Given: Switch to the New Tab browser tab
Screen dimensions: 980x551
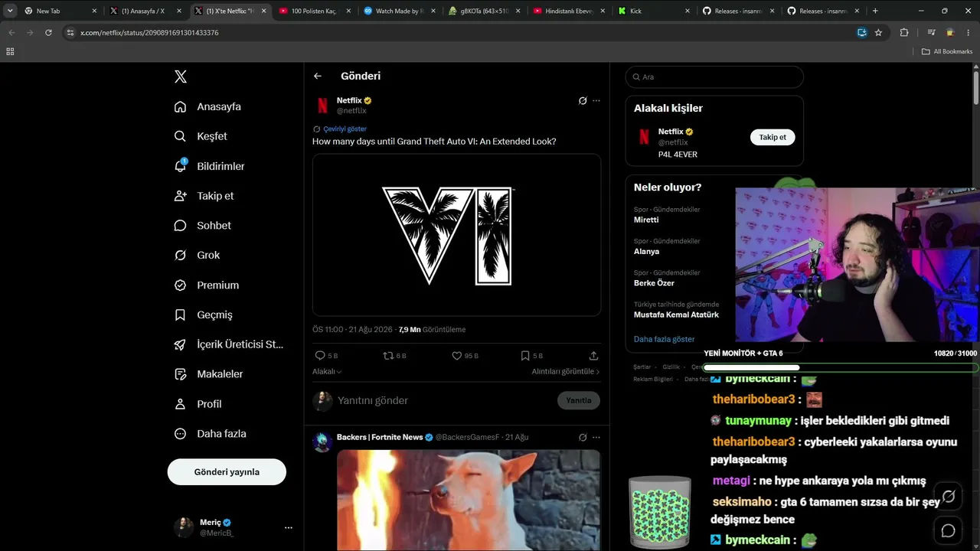Looking at the screenshot, I should (59, 11).
